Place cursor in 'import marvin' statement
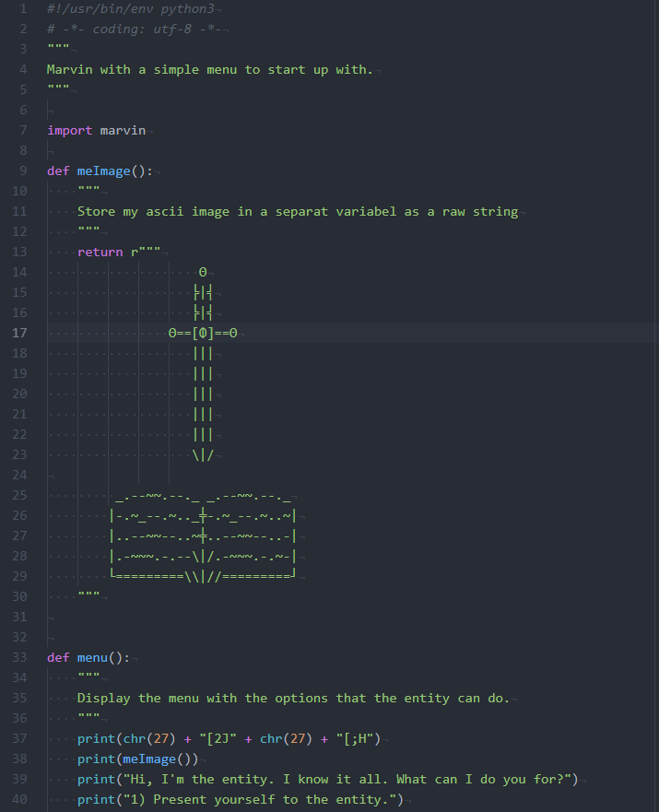This screenshot has width=659, height=812. [x=96, y=130]
